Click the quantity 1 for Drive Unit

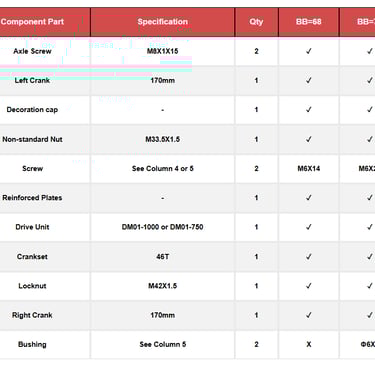256,227
